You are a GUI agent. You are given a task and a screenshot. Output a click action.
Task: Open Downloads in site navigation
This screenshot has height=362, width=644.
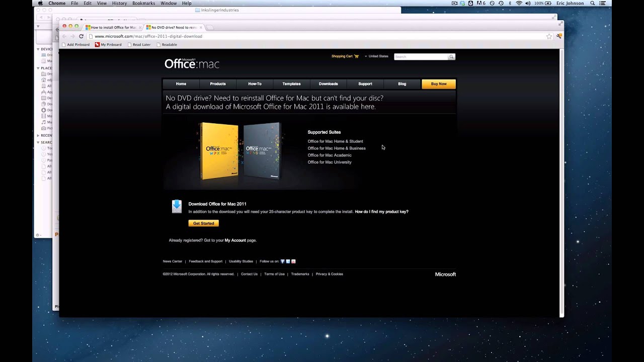[x=328, y=84]
